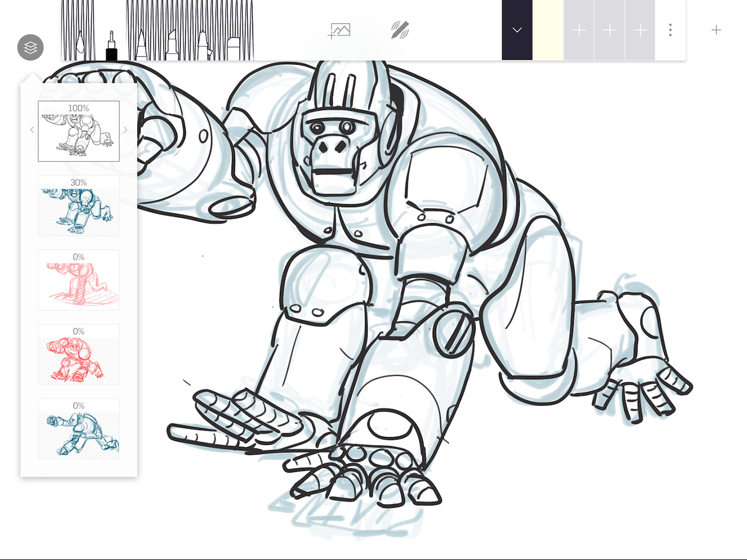Screen dimensions: 747x560
Task: Click the left chevron beside the top layer
Action: point(32,130)
